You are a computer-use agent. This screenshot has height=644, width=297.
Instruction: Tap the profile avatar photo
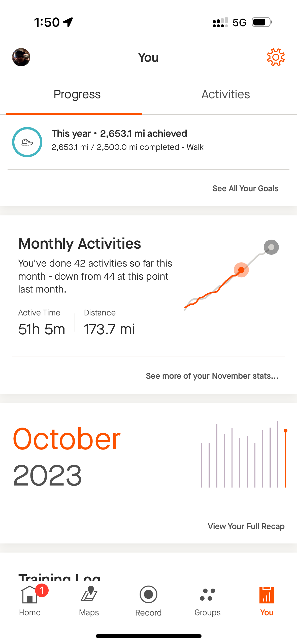coord(21,57)
